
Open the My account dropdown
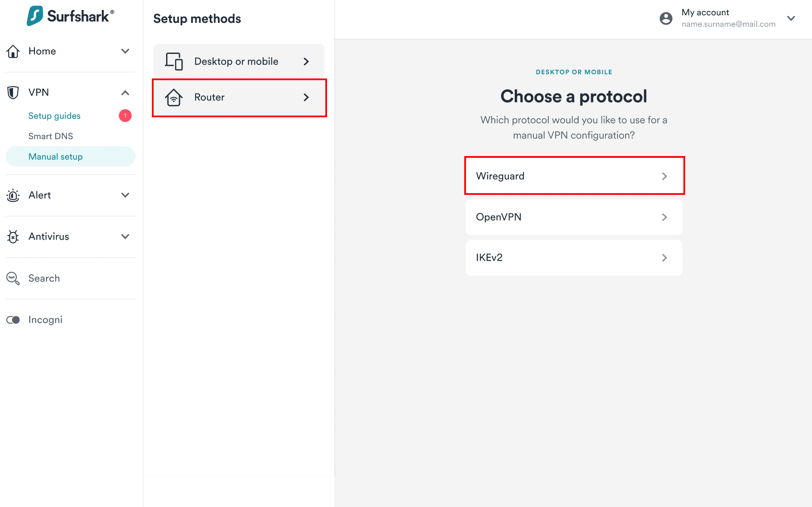tap(791, 18)
